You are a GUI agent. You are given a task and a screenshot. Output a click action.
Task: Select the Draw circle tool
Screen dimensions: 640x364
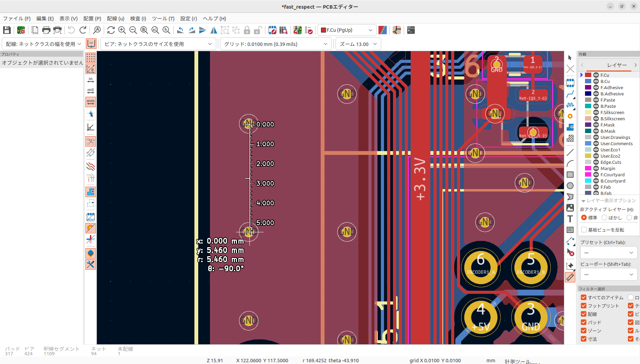[570, 186]
